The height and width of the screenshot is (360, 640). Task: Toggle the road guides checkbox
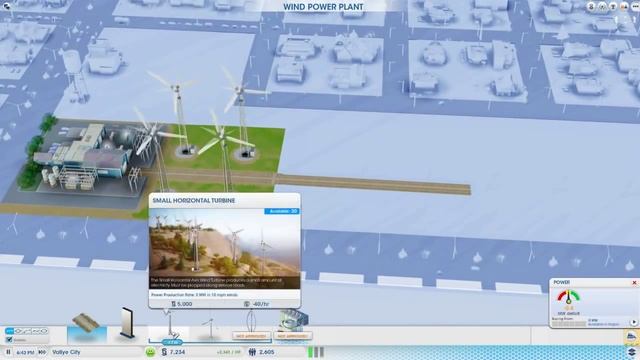coord(9,340)
